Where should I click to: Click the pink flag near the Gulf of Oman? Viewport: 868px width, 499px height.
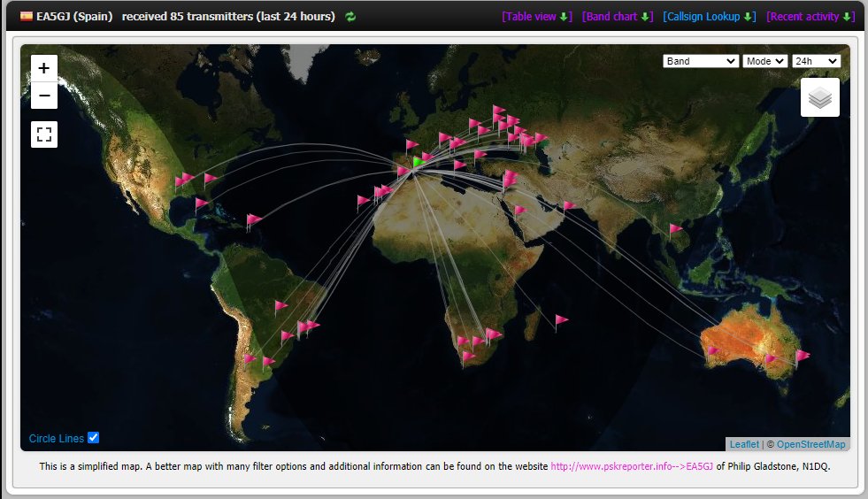point(569,207)
